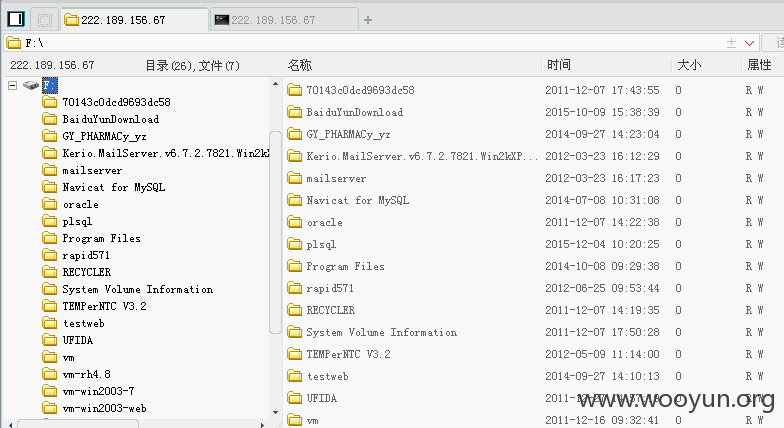Sort by 名称 column header
Screen dimensions: 784x428
pyautogui.click(x=300, y=65)
